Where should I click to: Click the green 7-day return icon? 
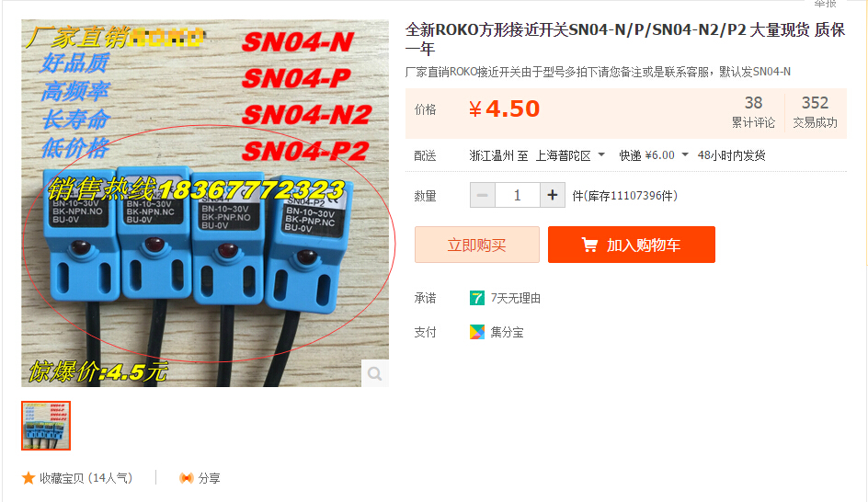[x=476, y=298]
